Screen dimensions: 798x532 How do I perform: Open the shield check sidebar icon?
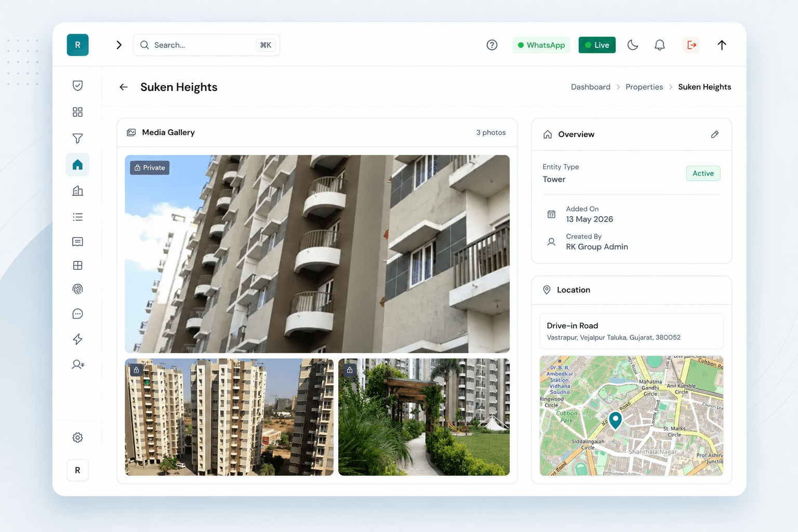tap(77, 86)
